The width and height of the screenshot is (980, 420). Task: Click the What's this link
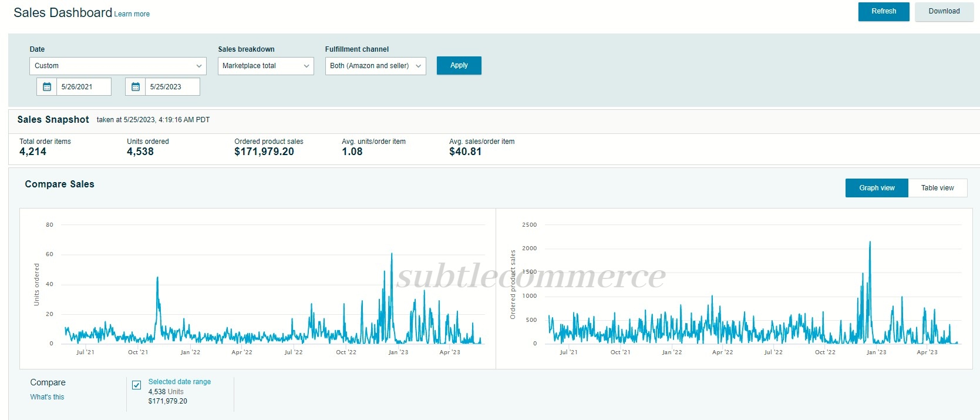tap(47, 397)
